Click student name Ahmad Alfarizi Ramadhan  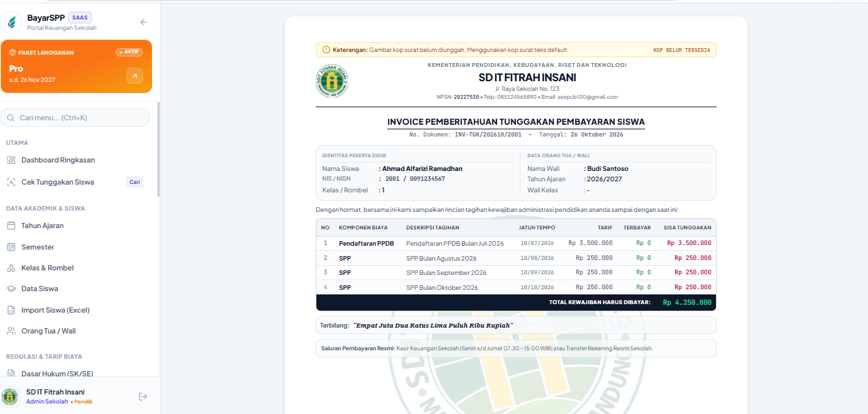pyautogui.click(x=422, y=168)
